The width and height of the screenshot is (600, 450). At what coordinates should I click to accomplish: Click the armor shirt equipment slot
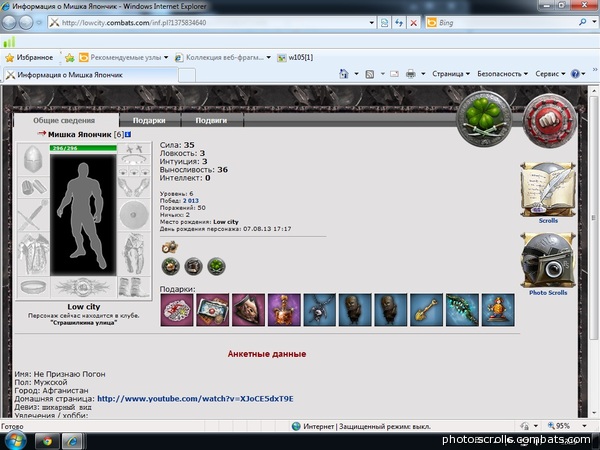(33, 254)
